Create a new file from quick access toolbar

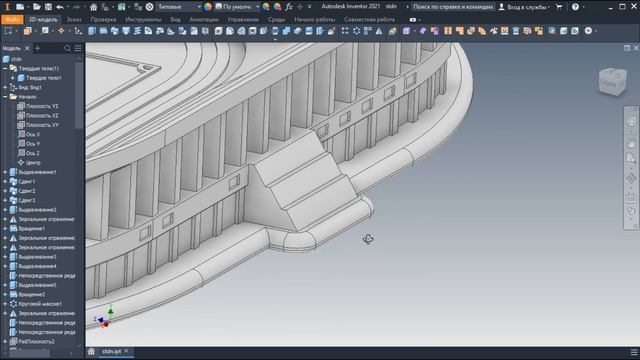[x=20, y=7]
